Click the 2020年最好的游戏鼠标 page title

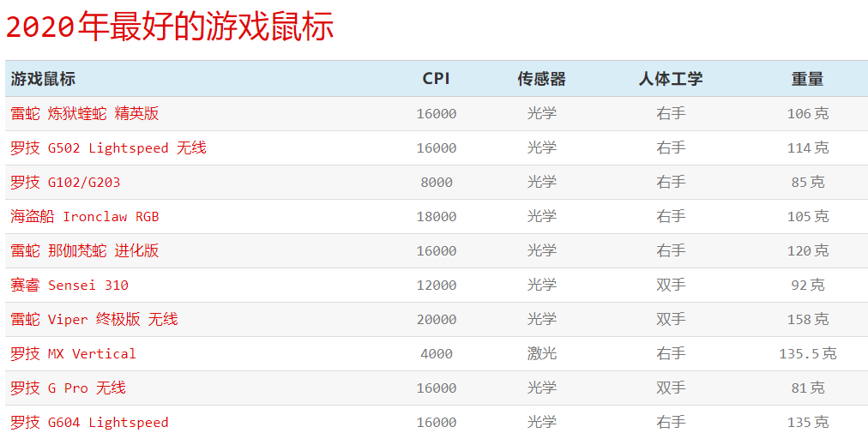(170, 27)
